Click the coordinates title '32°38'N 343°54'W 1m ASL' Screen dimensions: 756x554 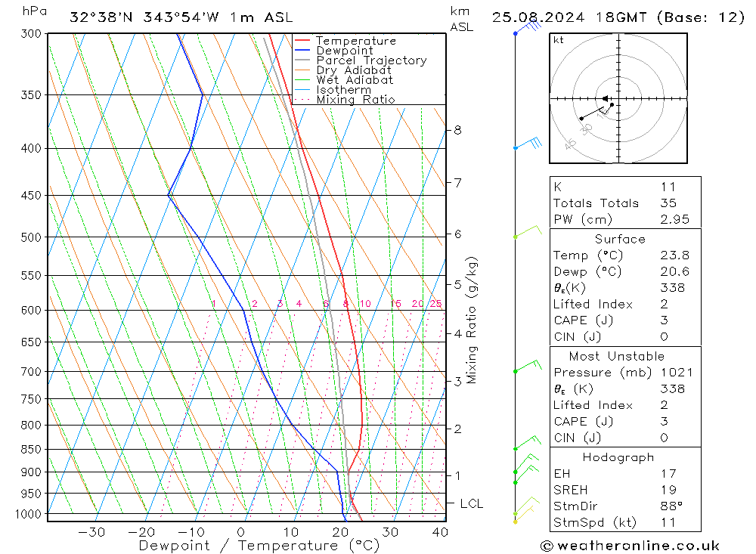tap(181, 17)
